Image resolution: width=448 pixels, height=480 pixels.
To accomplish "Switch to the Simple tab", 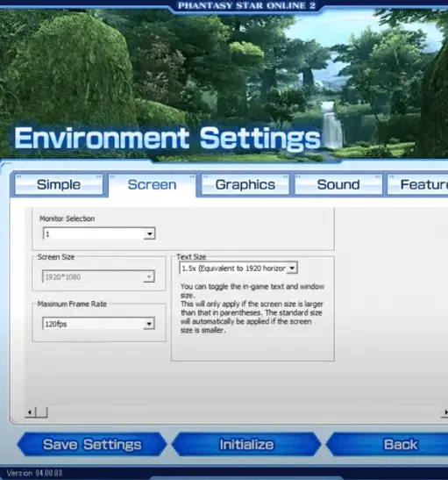I will (59, 184).
